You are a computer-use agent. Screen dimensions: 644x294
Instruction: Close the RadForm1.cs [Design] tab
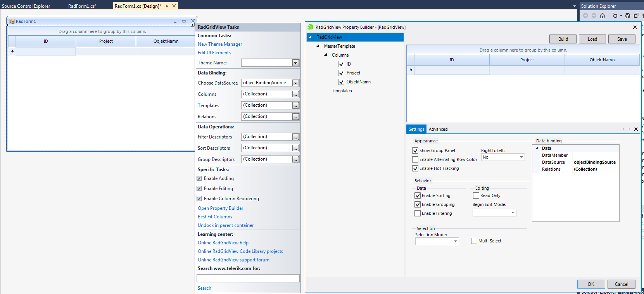pos(174,6)
